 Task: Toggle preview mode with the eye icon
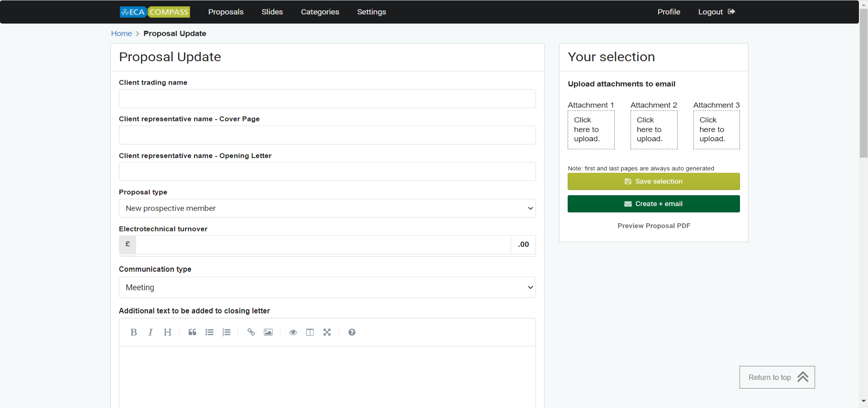(x=293, y=332)
